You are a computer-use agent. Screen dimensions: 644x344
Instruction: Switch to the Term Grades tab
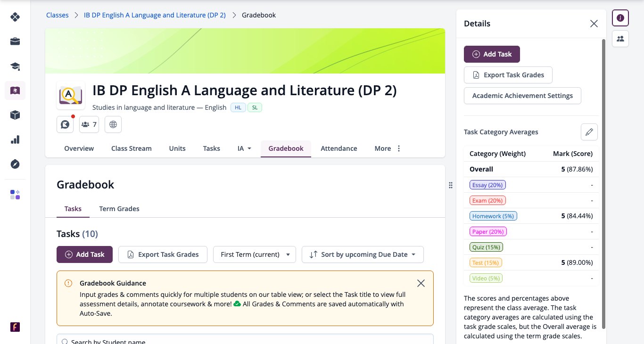pos(119,209)
